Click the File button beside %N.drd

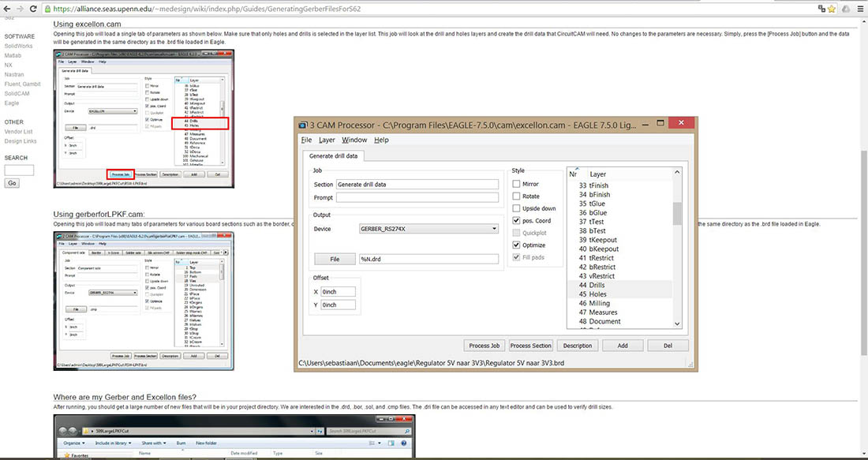[335, 259]
